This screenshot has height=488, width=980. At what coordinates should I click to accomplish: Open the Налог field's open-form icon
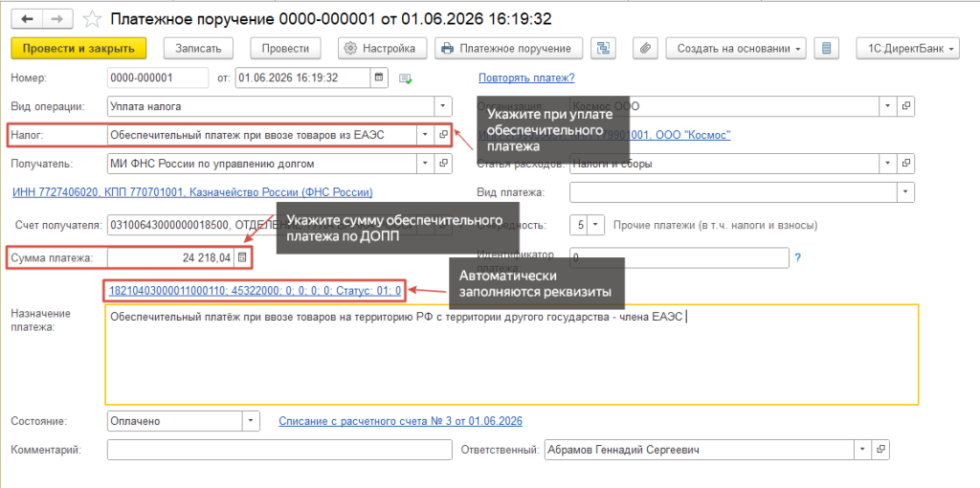444,134
